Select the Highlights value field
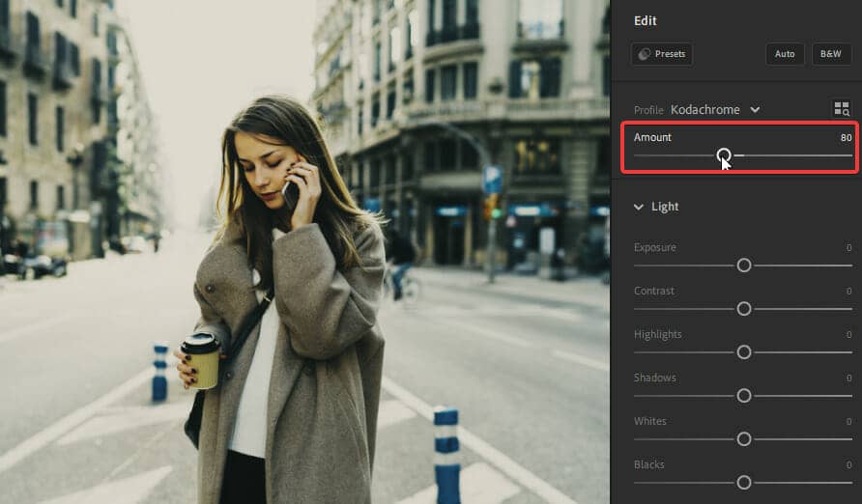The image size is (862, 504). (848, 335)
